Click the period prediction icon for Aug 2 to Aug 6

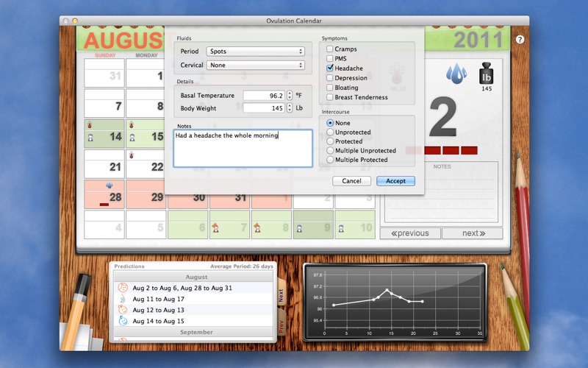point(122,289)
